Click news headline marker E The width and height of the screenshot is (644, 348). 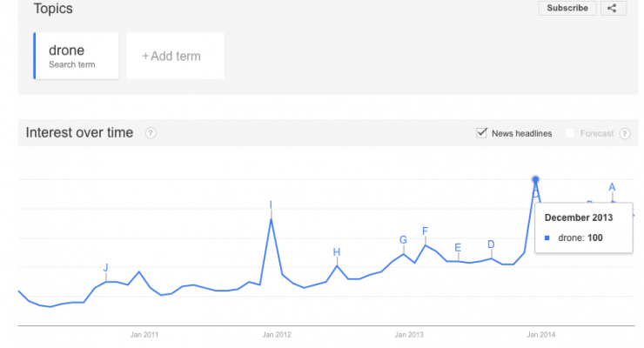(x=458, y=248)
